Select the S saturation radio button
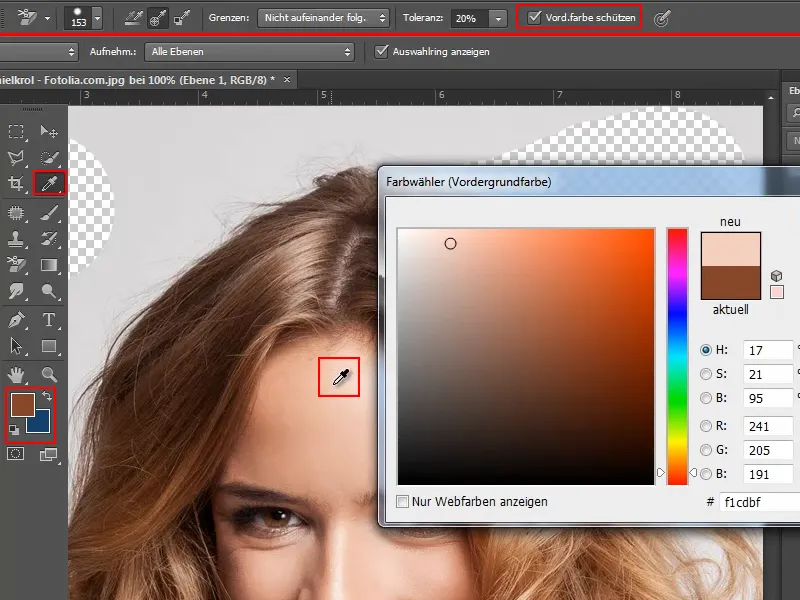 tap(706, 374)
